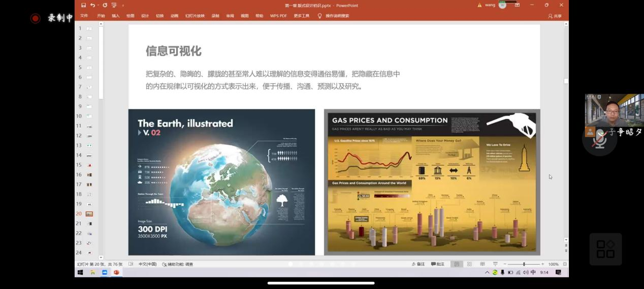Start slideshow from status bar icon
Viewport: 644px width, 289px height.
tap(495, 264)
